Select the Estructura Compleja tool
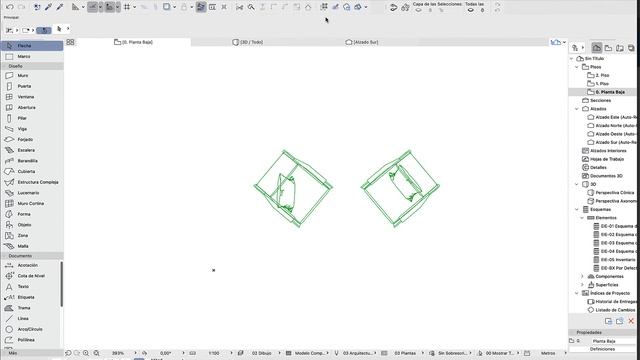The width and height of the screenshot is (640, 360). [x=32, y=182]
